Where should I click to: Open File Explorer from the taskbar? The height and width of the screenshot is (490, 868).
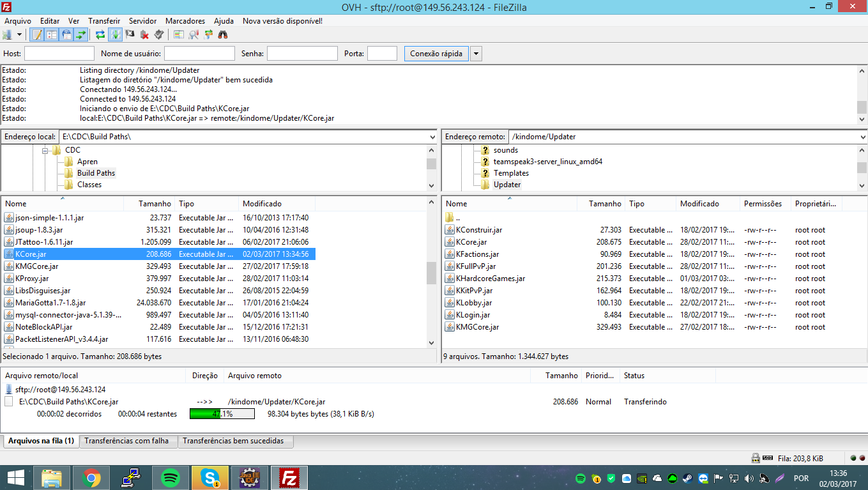[x=52, y=478]
